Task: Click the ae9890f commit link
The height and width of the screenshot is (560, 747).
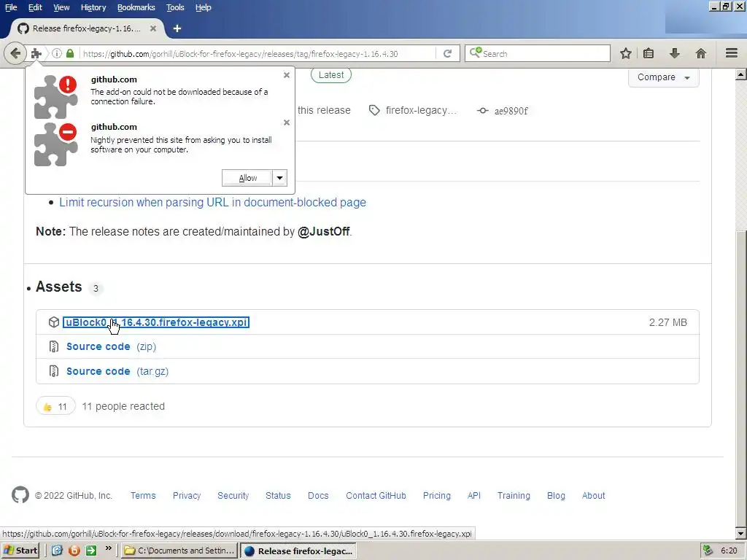Action: pos(511,111)
